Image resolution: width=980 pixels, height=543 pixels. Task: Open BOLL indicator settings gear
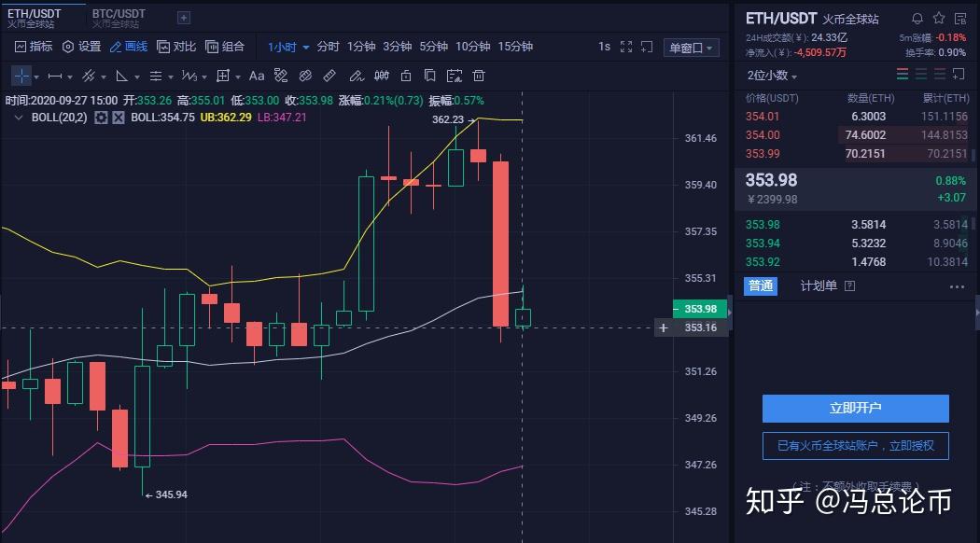101,118
